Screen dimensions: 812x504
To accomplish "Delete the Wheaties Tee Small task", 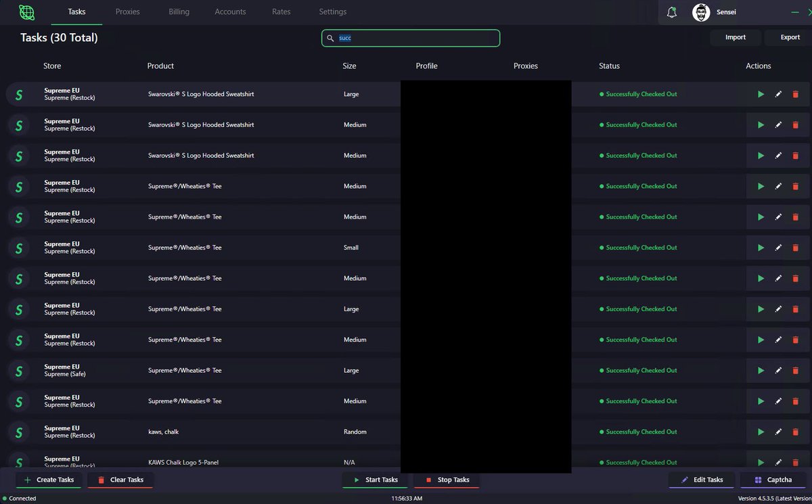I will tap(795, 248).
